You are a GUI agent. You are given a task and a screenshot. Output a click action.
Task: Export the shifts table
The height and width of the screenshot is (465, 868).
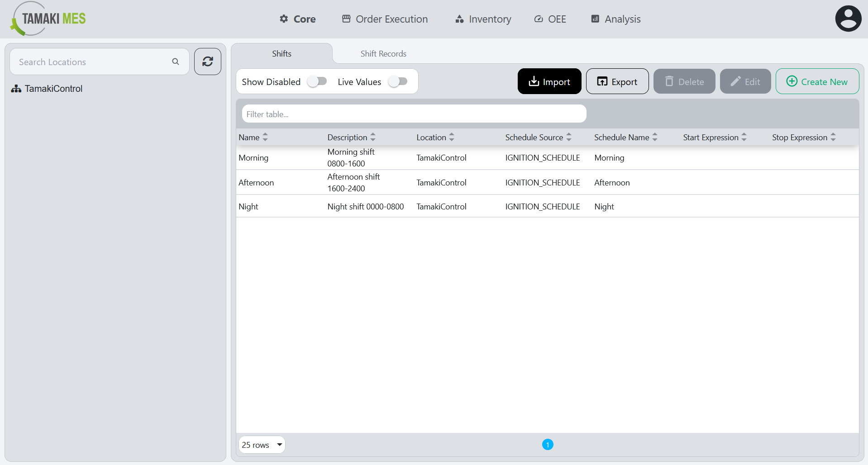617,81
